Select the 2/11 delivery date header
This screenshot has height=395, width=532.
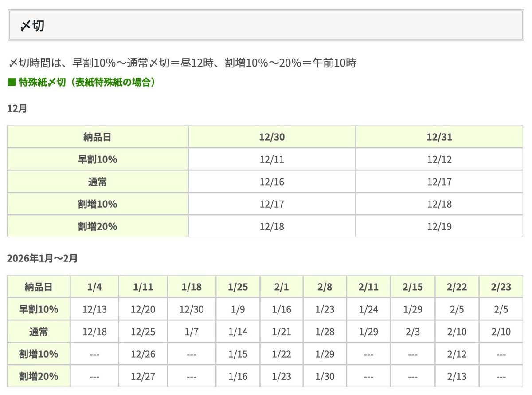coord(368,287)
